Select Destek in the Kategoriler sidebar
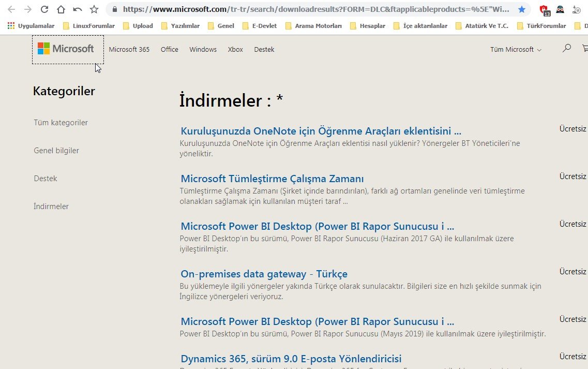This screenshot has width=588, height=369. pyautogui.click(x=46, y=179)
